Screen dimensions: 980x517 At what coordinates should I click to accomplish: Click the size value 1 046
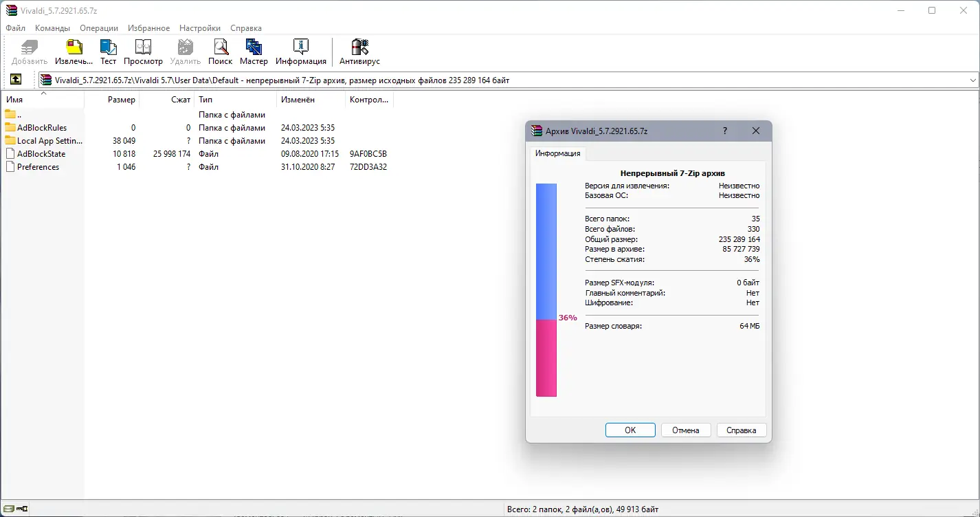(x=126, y=166)
